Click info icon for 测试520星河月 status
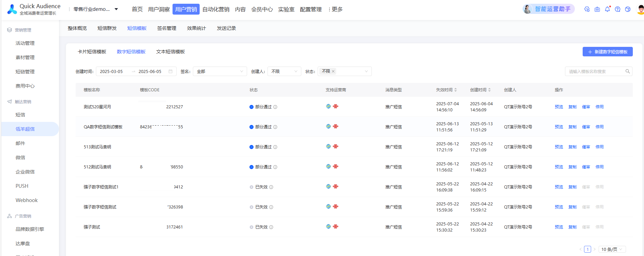 click(x=275, y=107)
